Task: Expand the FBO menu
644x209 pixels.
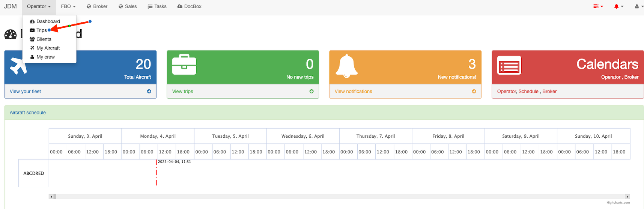Action: 68,6
